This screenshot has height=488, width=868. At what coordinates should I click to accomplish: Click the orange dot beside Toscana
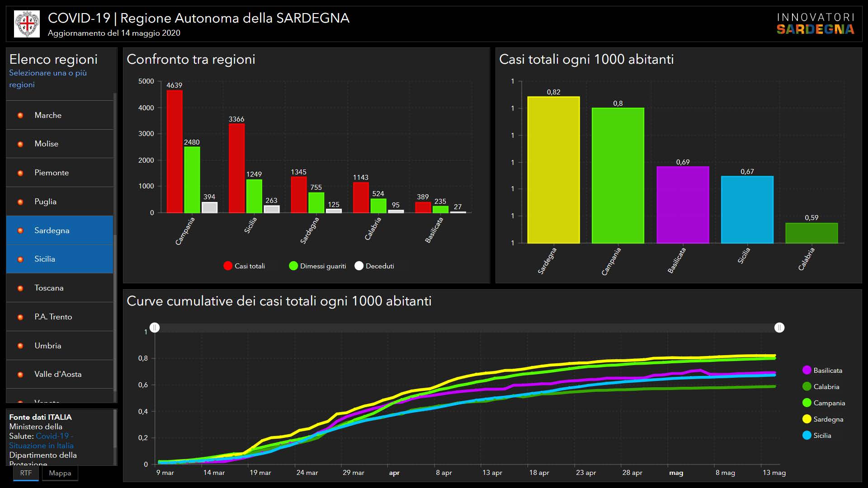click(20, 288)
